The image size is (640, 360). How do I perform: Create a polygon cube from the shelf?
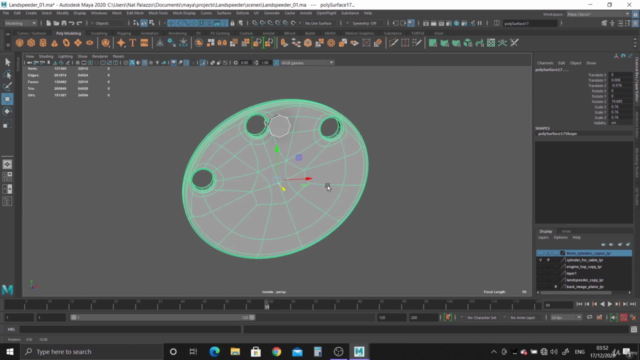coord(31,43)
